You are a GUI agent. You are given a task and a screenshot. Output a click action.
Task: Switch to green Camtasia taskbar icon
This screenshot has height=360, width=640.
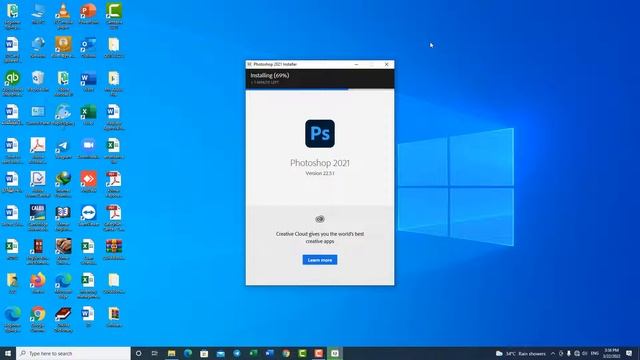[302, 353]
